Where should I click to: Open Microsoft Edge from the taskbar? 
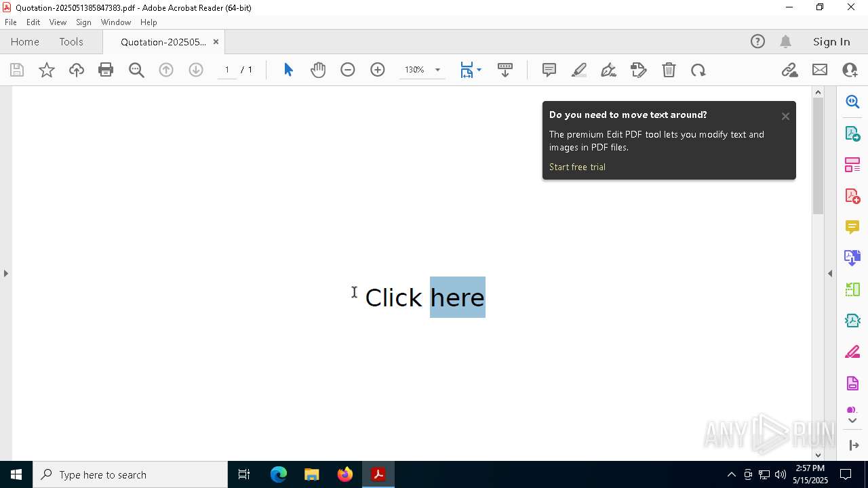[279, 474]
